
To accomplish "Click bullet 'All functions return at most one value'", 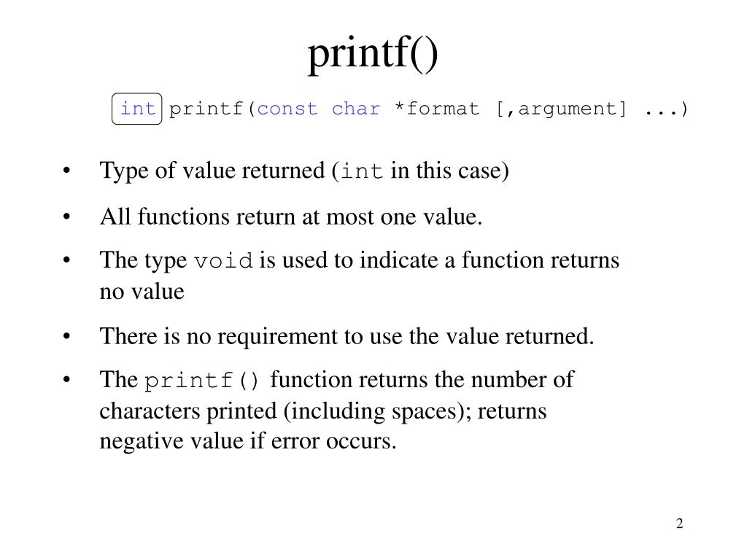I will point(291,217).
